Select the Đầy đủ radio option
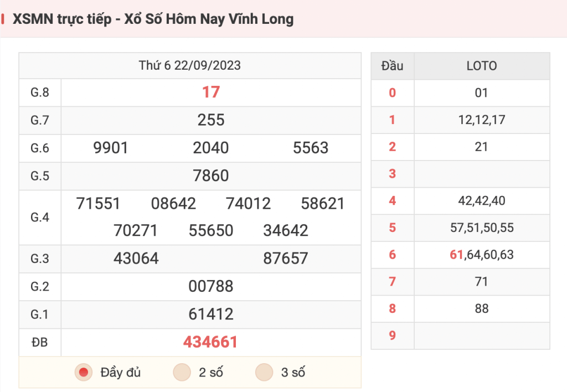This screenshot has height=392, width=567. coord(84,372)
